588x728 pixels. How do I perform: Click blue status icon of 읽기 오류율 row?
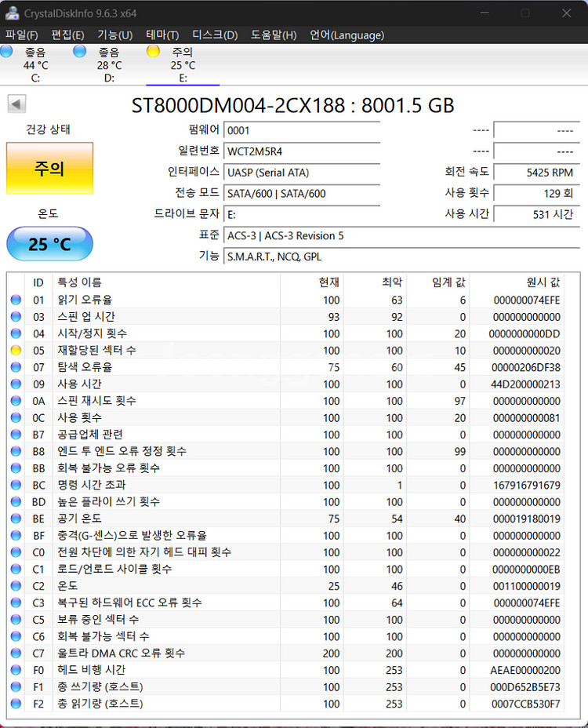16,300
